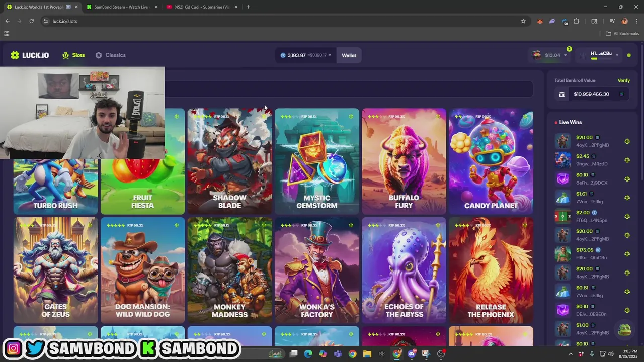The width and height of the screenshot is (644, 362).
Task: Open the Wallet button
Action: (x=349, y=55)
